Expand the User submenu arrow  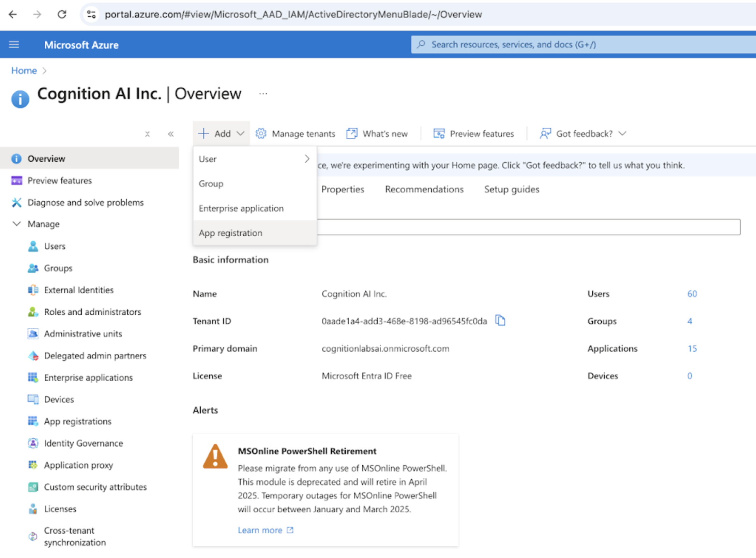coord(307,159)
